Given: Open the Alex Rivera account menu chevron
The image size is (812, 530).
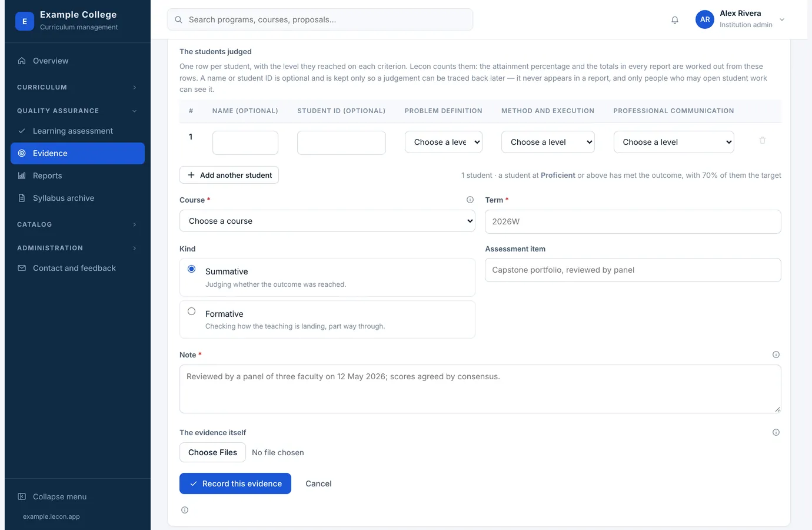Looking at the screenshot, I should [782, 19].
